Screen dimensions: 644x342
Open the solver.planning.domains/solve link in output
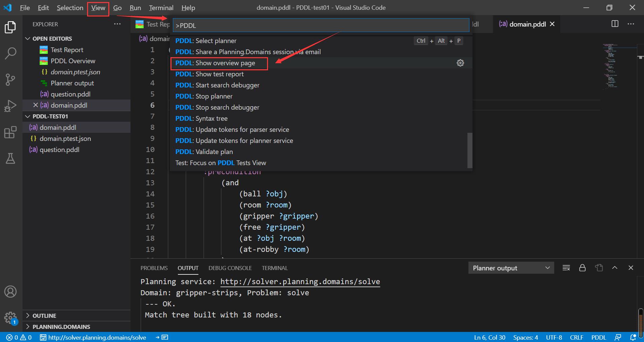[x=300, y=281]
